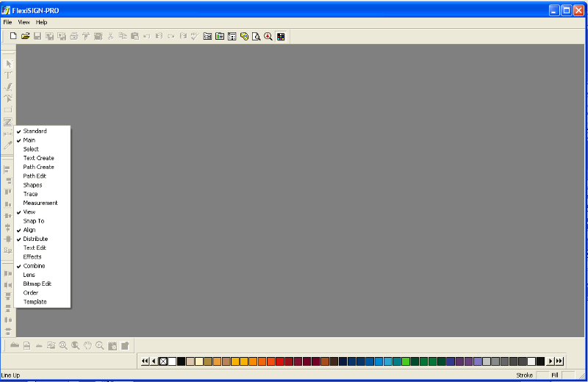Choose the Trace tool icon

click(x=8, y=122)
